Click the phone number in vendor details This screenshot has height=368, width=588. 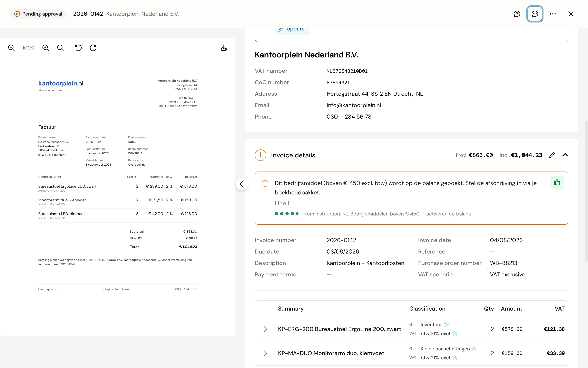(x=349, y=117)
